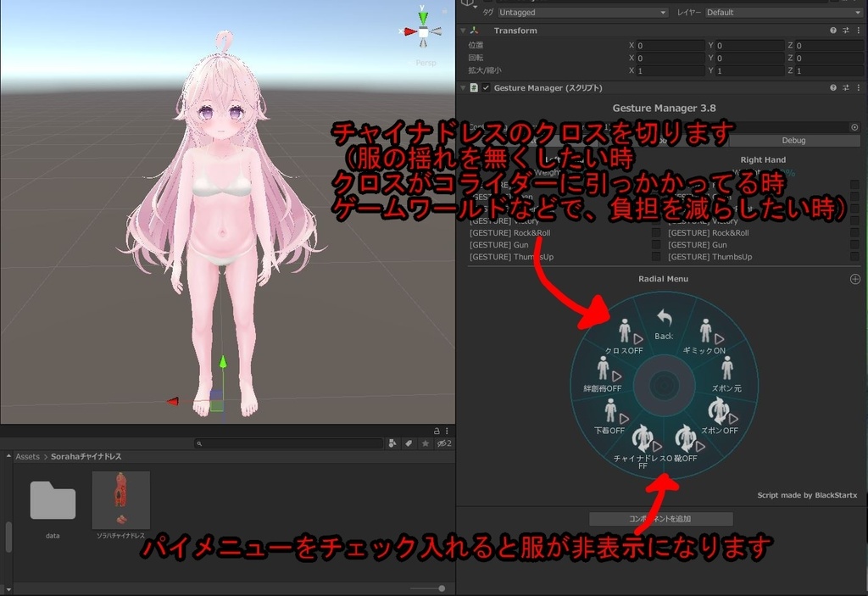868x596 pixels.
Task: Click the Transform component help icon
Action: pyautogui.click(x=832, y=30)
